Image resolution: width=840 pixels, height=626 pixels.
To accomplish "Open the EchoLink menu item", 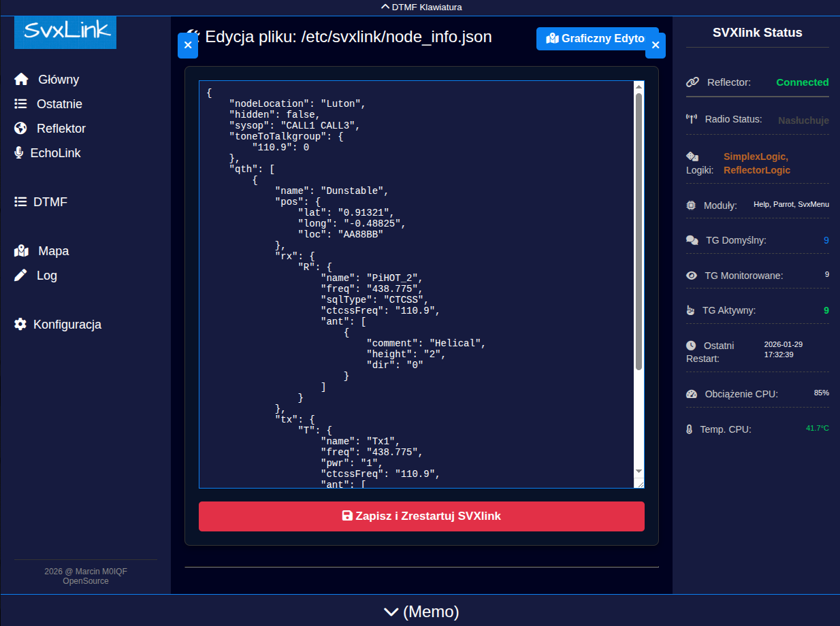I will pyautogui.click(x=55, y=153).
